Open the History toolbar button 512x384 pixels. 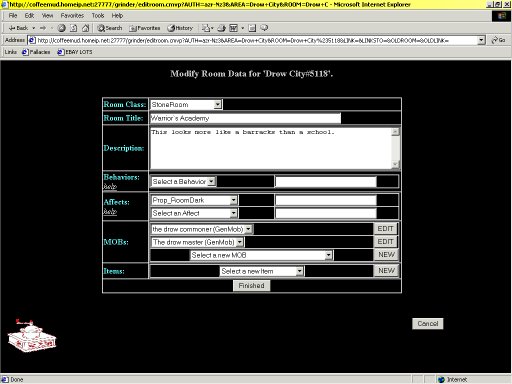tap(180, 28)
